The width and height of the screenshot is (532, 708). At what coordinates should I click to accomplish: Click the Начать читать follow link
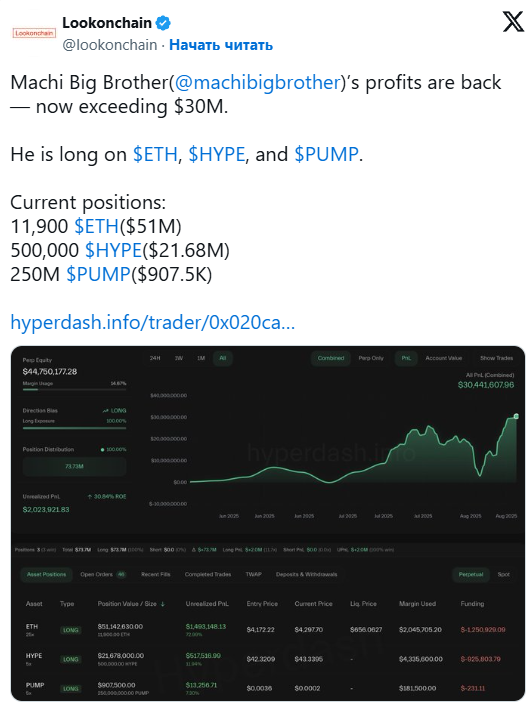pos(221,45)
